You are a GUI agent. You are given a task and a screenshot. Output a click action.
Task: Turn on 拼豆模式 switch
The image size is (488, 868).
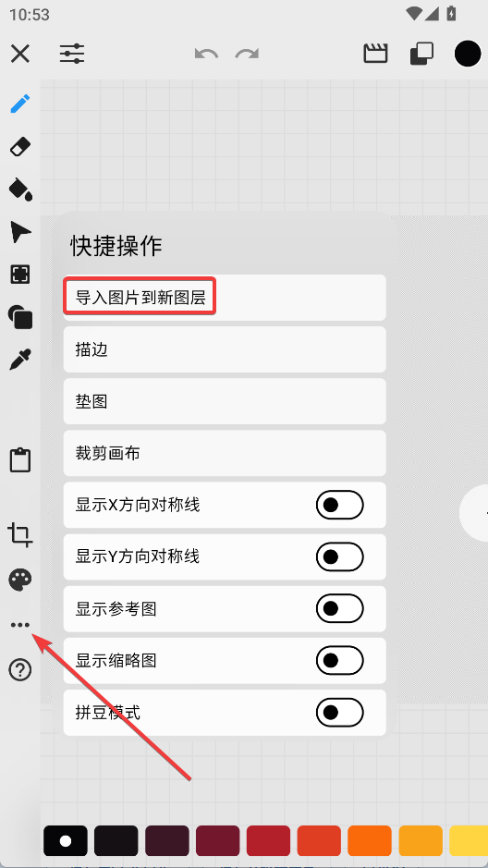coord(340,713)
